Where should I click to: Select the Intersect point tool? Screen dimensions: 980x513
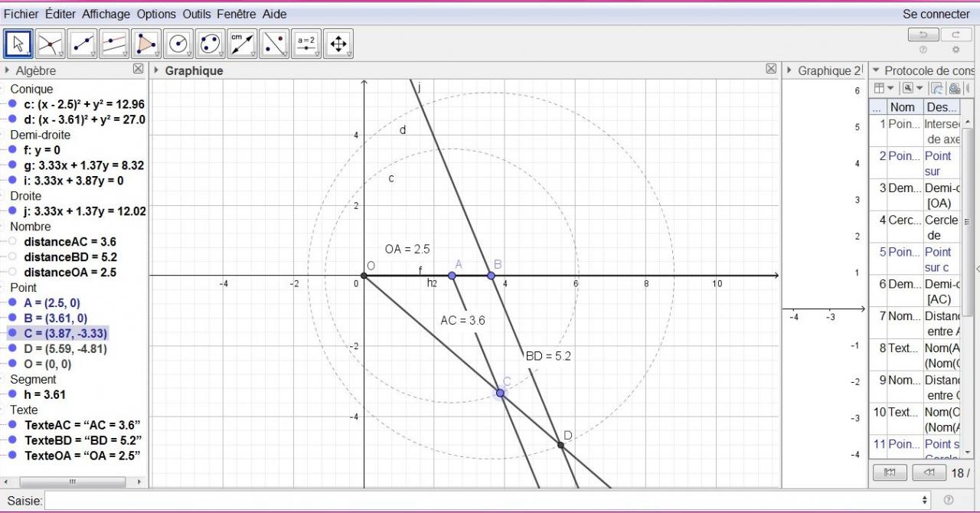point(51,44)
